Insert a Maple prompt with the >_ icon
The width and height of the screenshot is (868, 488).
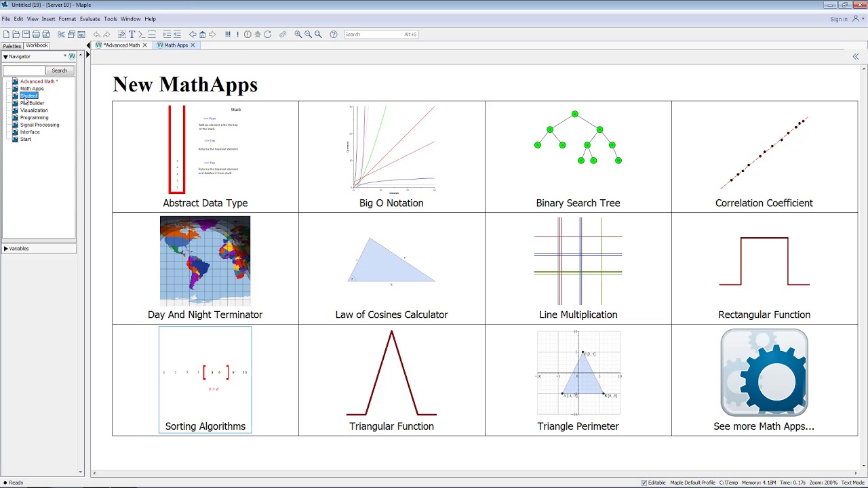point(142,34)
